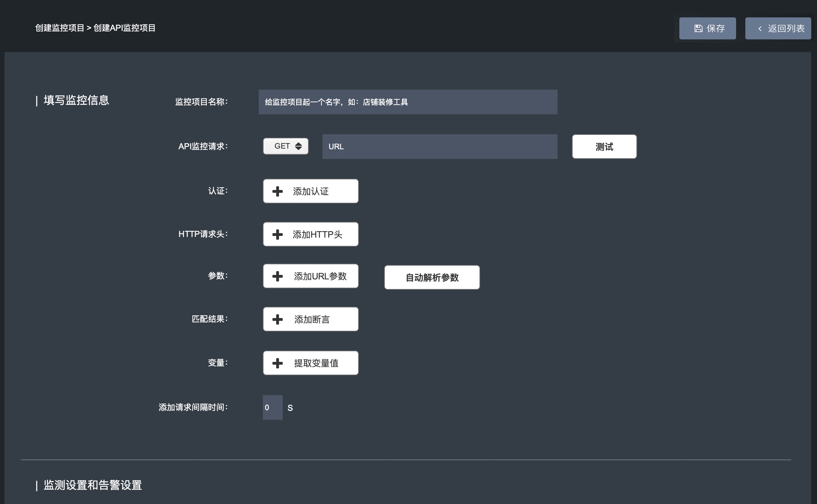Click into the URL input field
The image size is (817, 504).
tap(440, 147)
